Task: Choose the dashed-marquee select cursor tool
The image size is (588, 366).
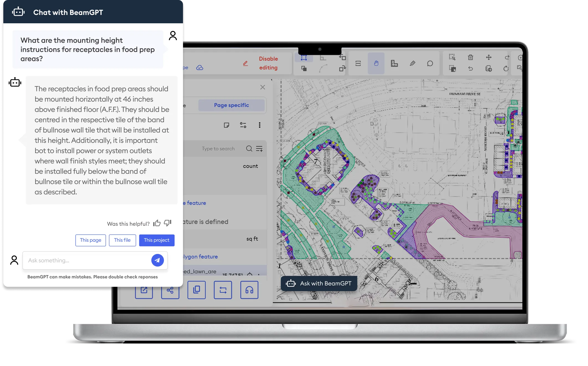Action: (452, 57)
